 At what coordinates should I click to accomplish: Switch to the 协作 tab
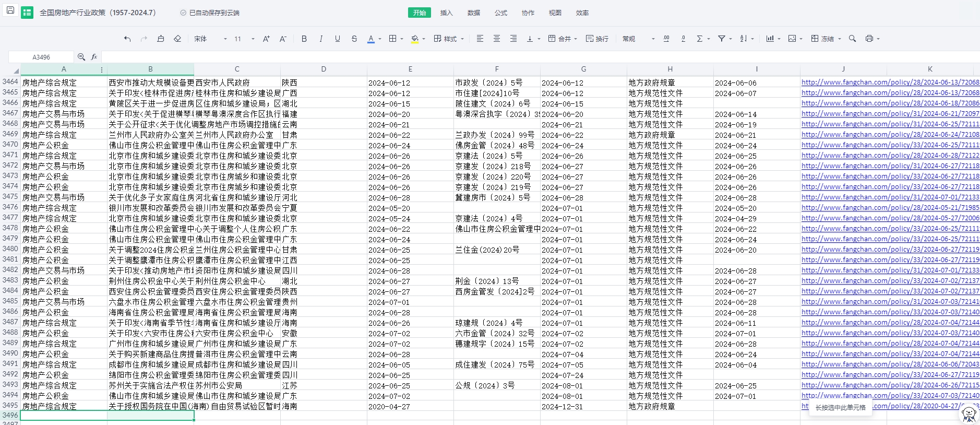528,13
